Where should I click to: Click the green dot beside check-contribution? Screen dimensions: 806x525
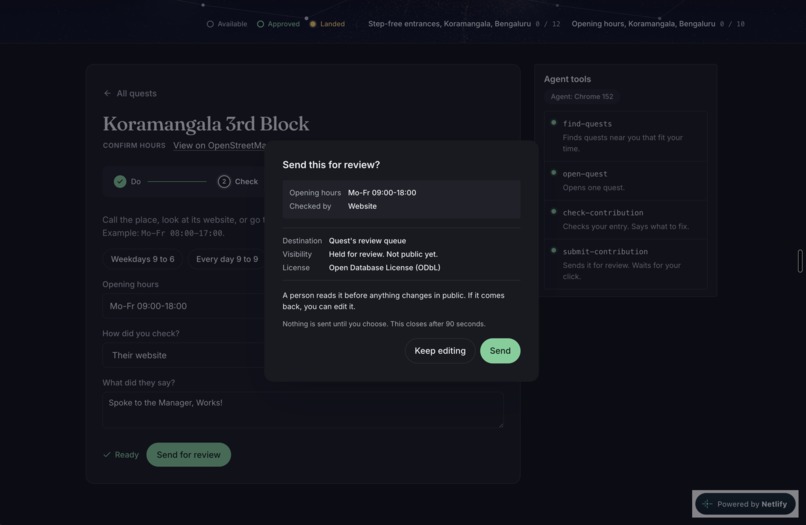554,211
